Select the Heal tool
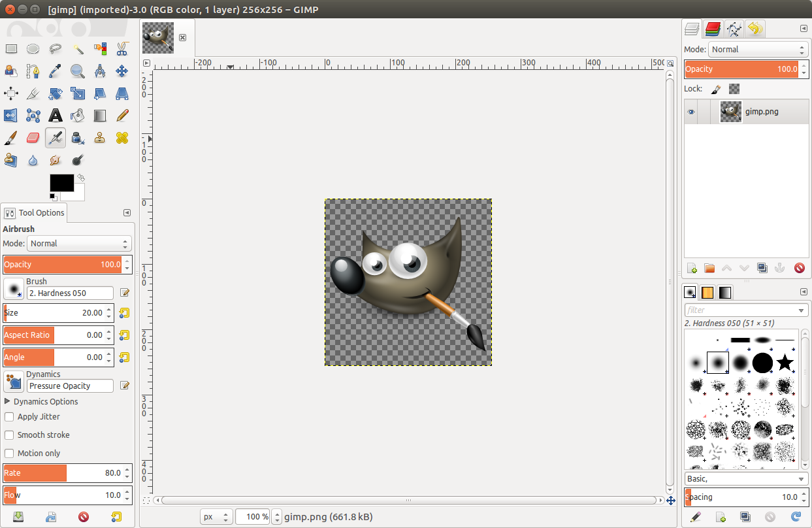The image size is (812, 528). [x=122, y=138]
